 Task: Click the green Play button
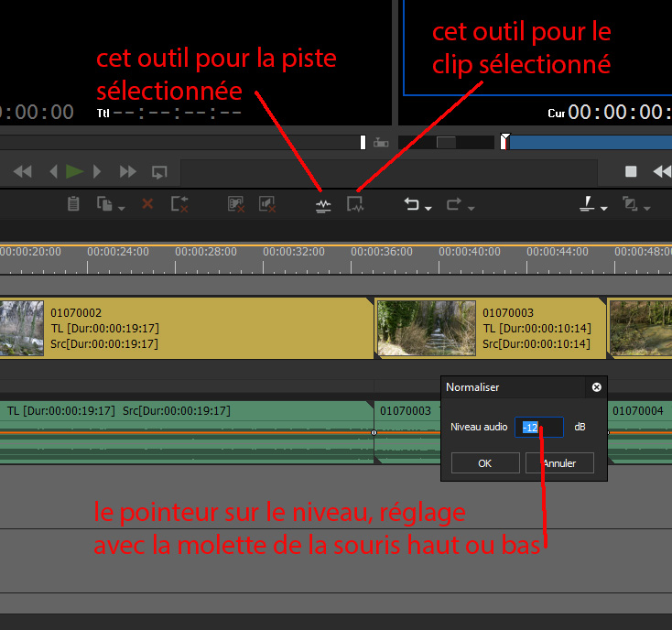(x=74, y=172)
